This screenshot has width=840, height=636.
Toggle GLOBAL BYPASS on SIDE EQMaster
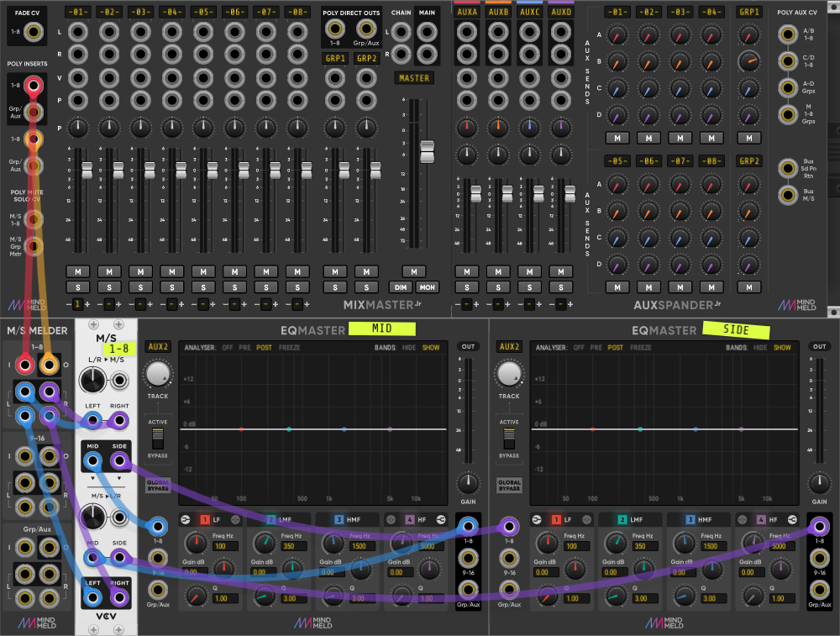[509, 486]
